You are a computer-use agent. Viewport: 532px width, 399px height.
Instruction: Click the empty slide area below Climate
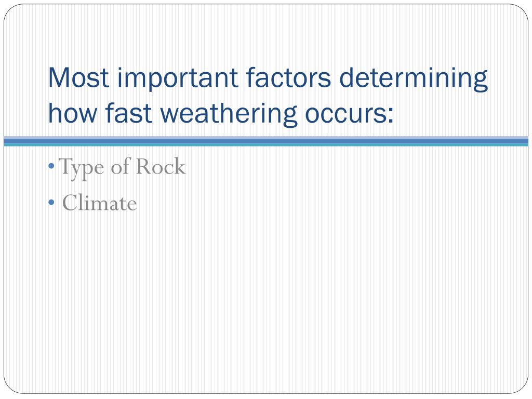pyautogui.click(x=266, y=299)
